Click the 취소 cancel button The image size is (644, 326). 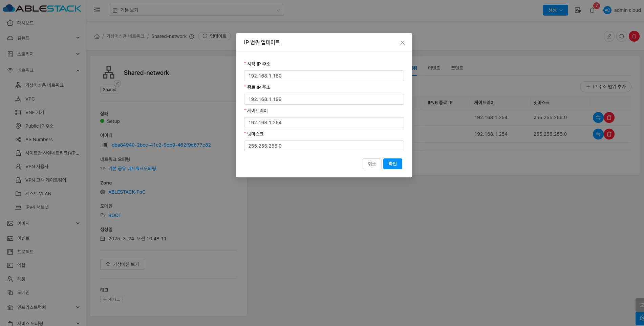tap(372, 164)
